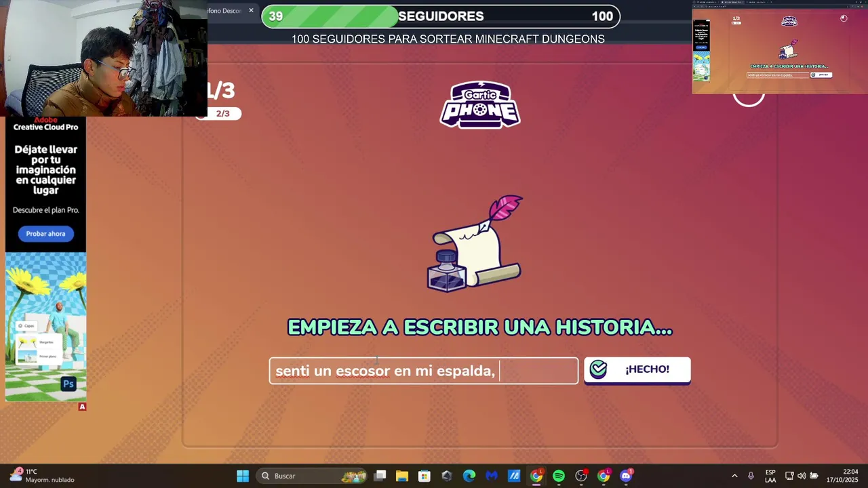Click the microphone tray icon

pos(751,476)
